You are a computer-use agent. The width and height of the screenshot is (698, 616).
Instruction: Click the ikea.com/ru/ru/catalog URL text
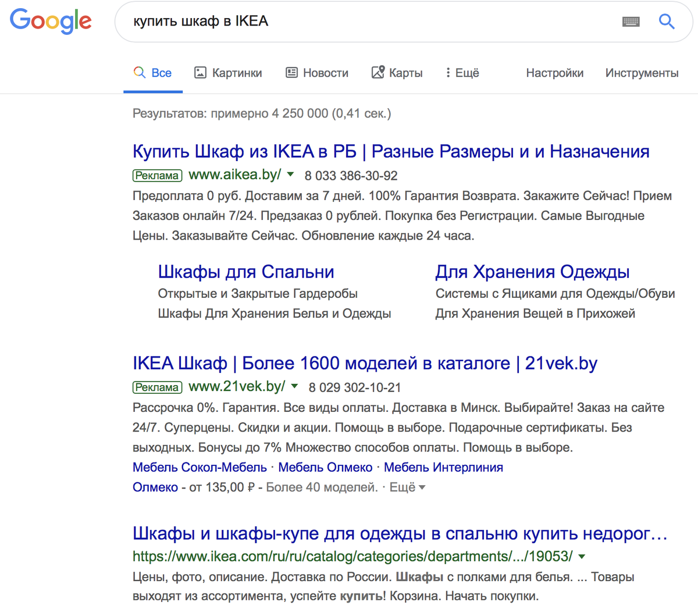[352, 556]
